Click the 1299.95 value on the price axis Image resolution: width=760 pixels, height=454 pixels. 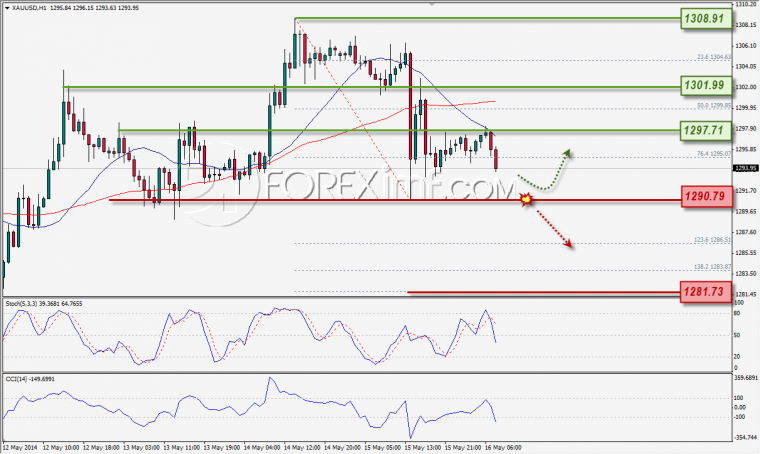coord(745,108)
